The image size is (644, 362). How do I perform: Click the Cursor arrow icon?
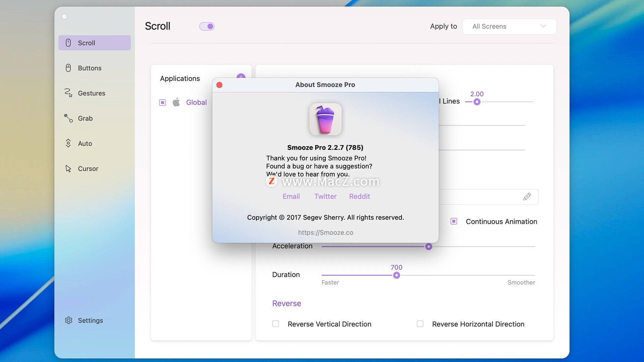tap(68, 168)
